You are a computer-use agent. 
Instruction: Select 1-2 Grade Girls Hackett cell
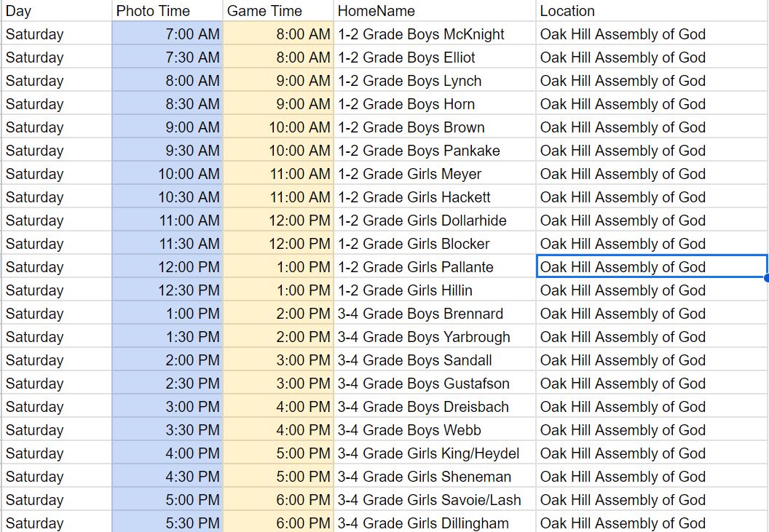pyautogui.click(x=435, y=197)
